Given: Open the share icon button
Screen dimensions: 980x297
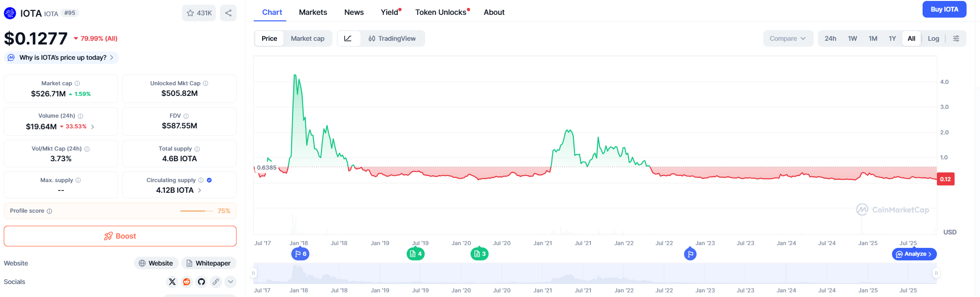Looking at the screenshot, I should pos(228,13).
